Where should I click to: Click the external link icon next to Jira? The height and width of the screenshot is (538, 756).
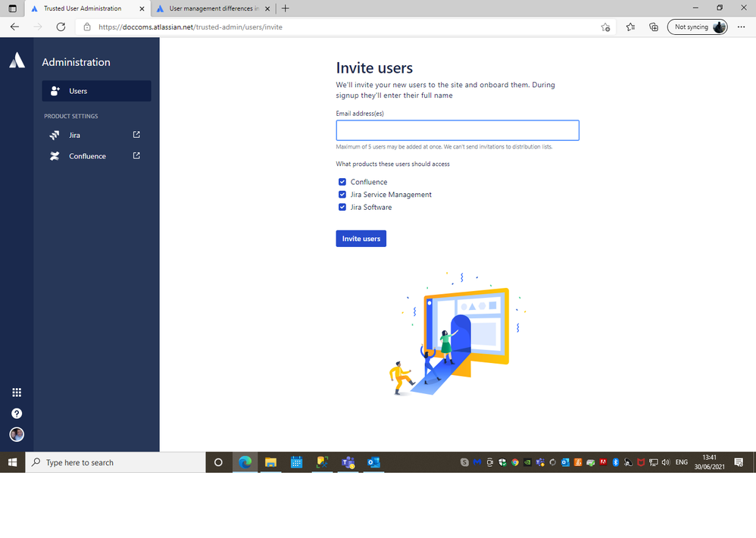pyautogui.click(x=136, y=135)
